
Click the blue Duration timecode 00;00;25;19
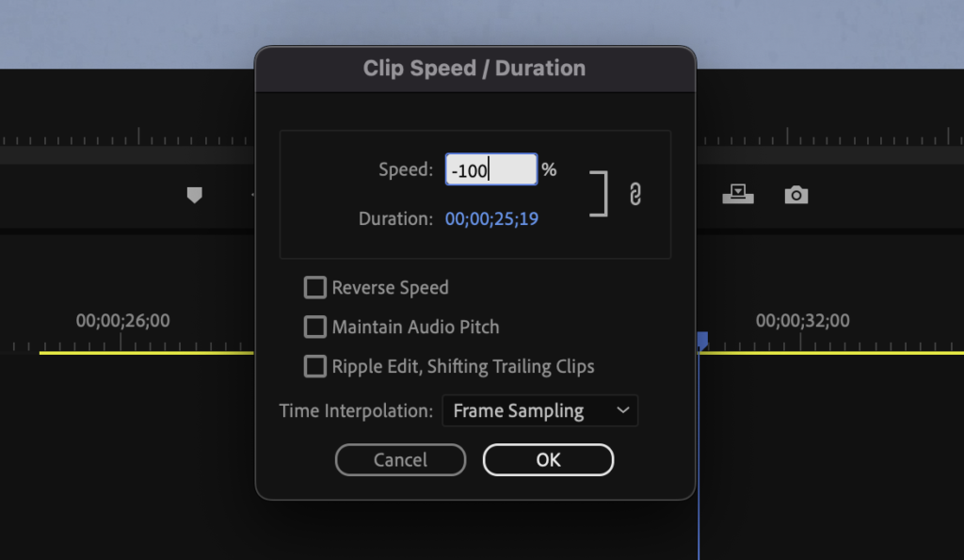491,218
